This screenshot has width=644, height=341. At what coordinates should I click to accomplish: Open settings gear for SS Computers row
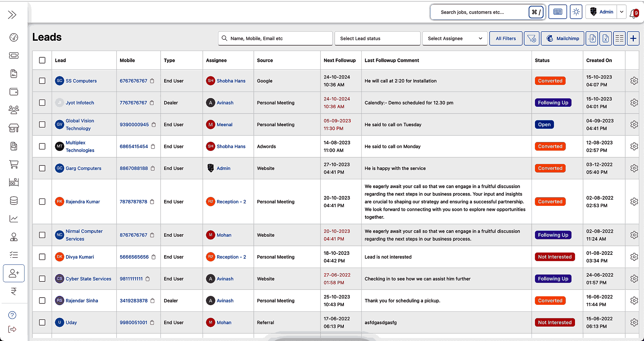[x=634, y=81]
